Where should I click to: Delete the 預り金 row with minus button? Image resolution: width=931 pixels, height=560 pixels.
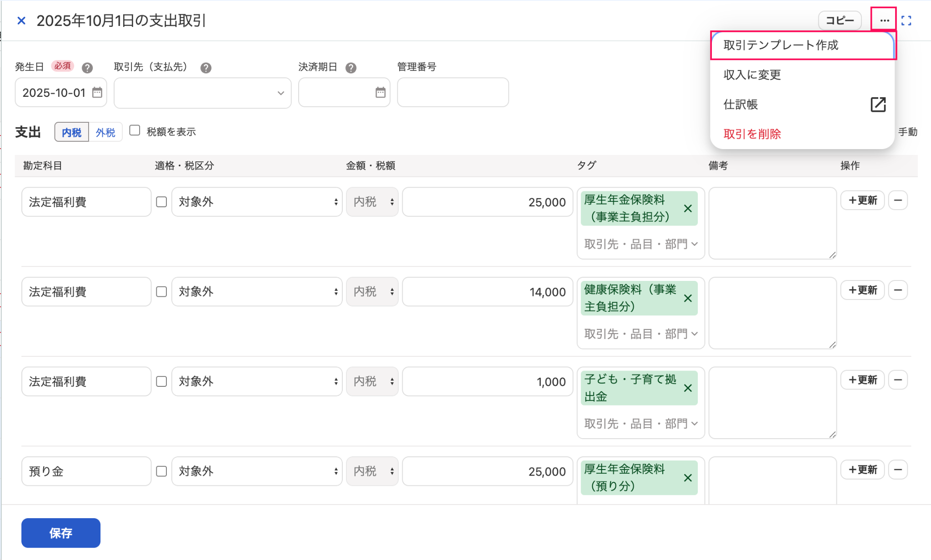pos(898,470)
